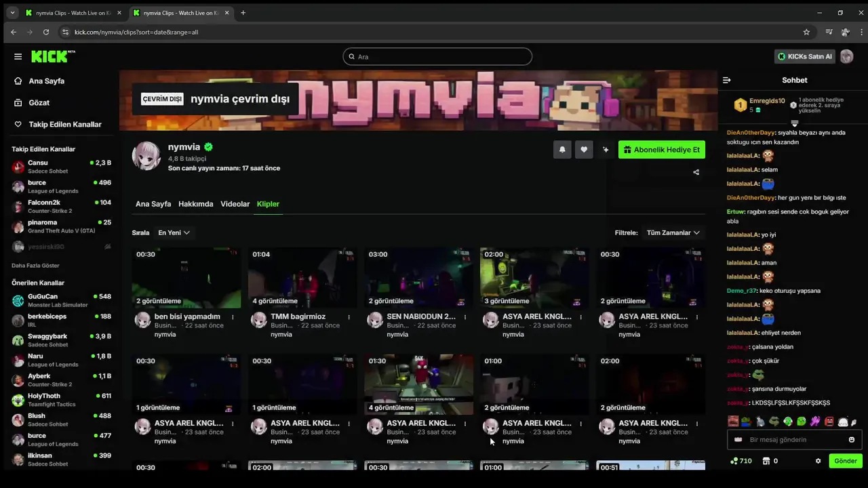Image resolution: width=868 pixels, height=488 pixels.
Task: Click the heart follow button
Action: click(x=584, y=150)
